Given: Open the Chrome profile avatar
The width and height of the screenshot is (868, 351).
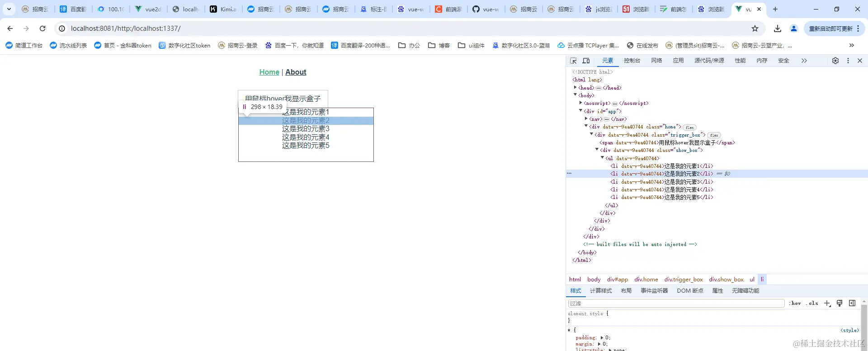Looking at the screenshot, I should [794, 28].
